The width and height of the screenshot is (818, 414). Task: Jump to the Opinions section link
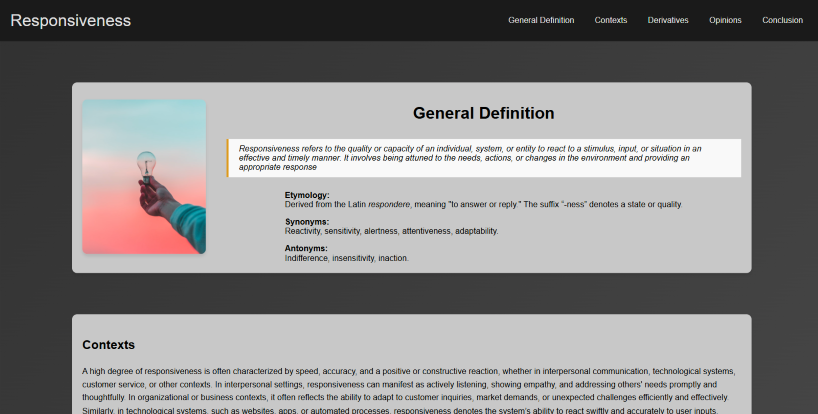click(x=725, y=20)
